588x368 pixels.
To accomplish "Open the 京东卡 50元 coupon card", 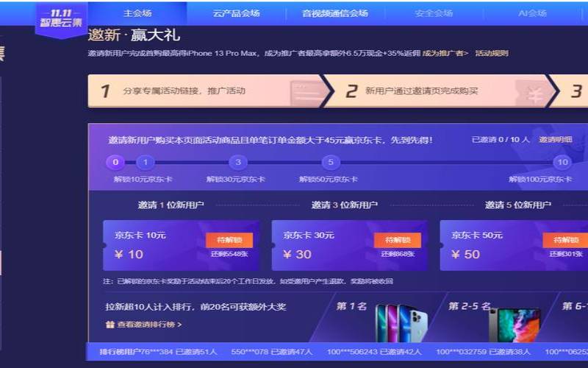I will tap(514, 246).
